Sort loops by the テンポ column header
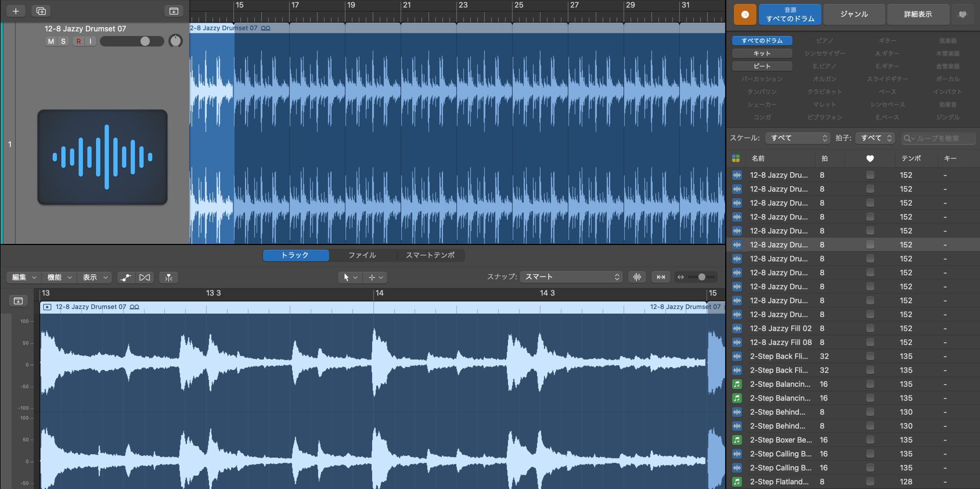Screen dimensions: 980x489 pyautogui.click(x=911, y=159)
